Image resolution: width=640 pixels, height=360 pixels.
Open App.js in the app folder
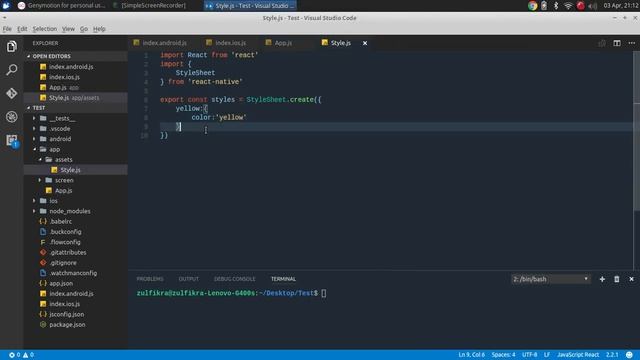pyautogui.click(x=76, y=191)
